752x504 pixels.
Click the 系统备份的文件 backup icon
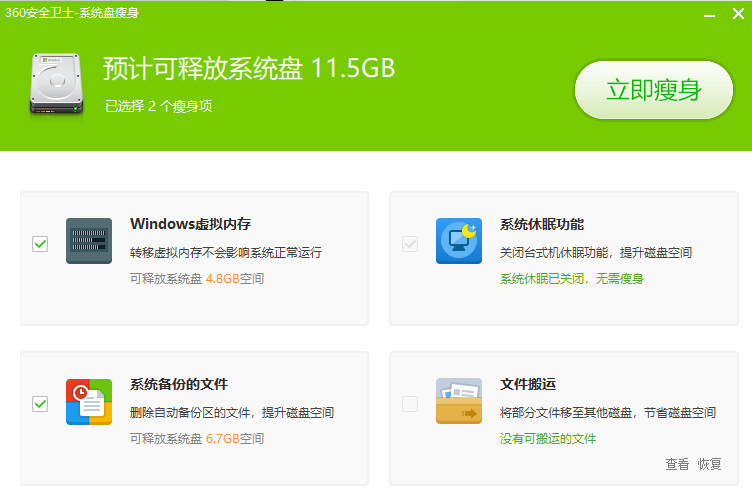tap(89, 401)
